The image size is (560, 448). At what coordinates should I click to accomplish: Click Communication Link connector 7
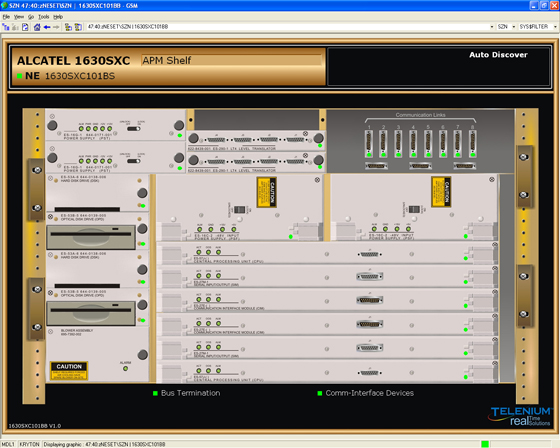[458, 144]
